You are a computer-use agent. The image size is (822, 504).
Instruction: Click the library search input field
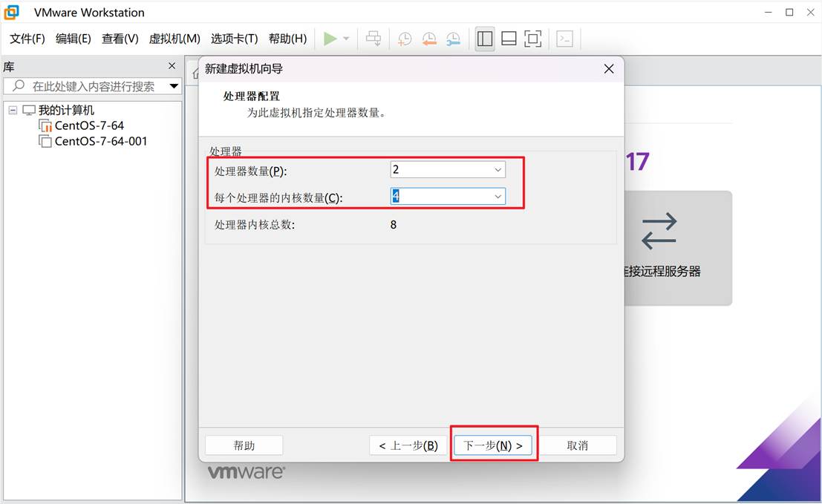[93, 86]
